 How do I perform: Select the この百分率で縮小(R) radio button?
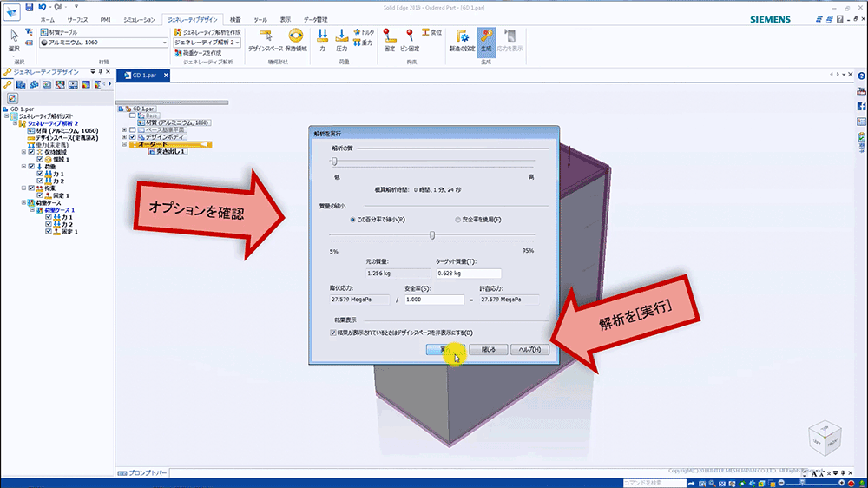pyautogui.click(x=352, y=220)
